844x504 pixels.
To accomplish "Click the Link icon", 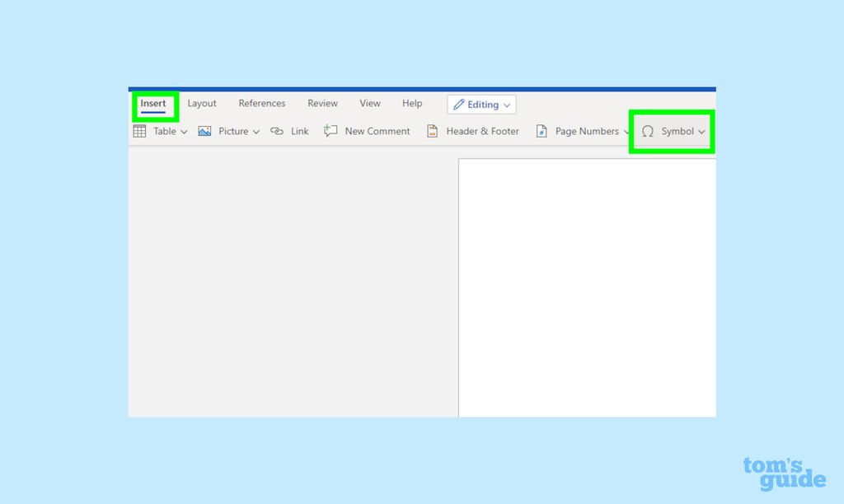I will [277, 131].
